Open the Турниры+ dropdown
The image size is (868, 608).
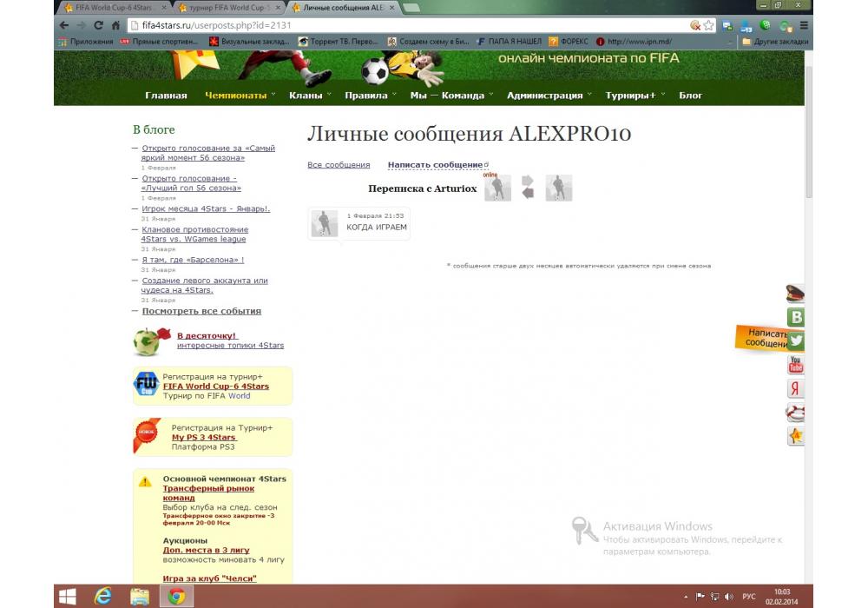coord(634,96)
